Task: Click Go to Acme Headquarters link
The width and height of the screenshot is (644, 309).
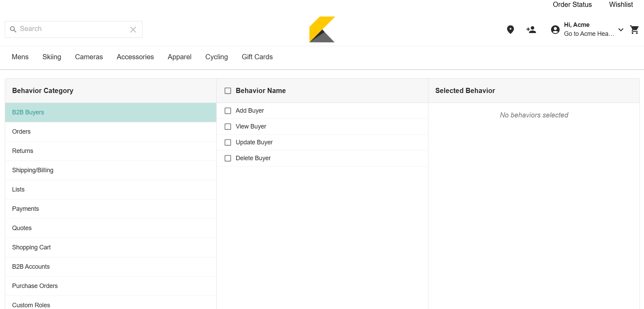Action: pyautogui.click(x=589, y=34)
